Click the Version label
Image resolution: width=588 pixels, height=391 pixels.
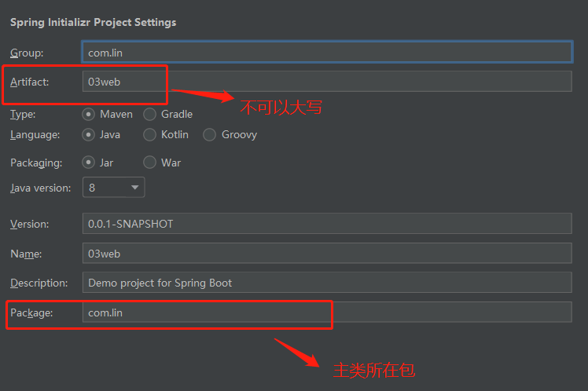click(x=30, y=224)
